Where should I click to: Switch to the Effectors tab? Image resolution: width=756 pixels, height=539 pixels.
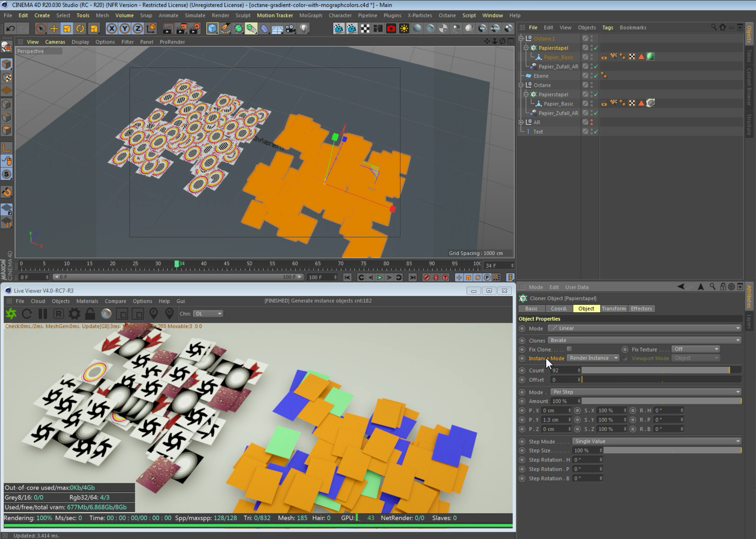point(641,308)
